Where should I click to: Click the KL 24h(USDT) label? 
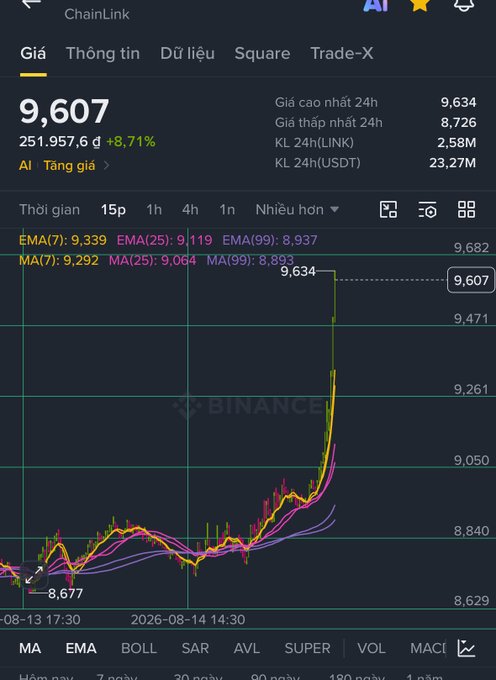click(318, 163)
